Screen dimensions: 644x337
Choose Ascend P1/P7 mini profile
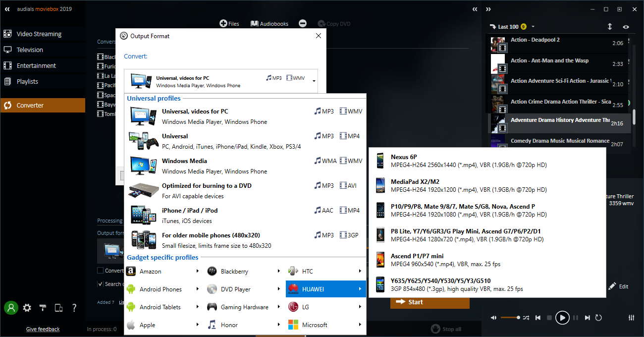487,260
